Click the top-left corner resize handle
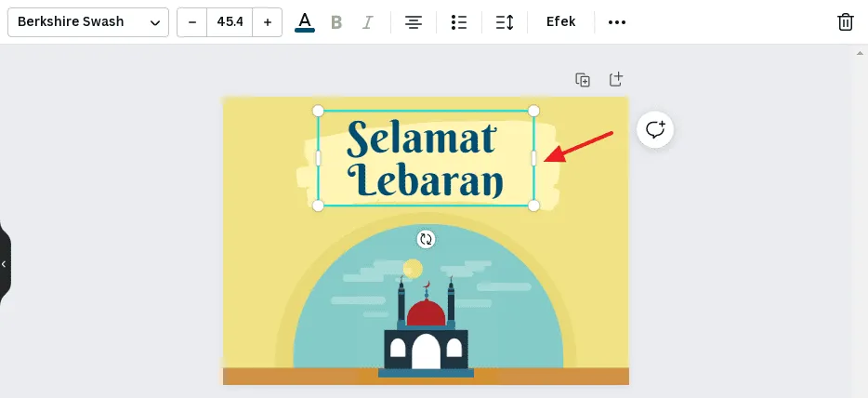 click(x=318, y=111)
